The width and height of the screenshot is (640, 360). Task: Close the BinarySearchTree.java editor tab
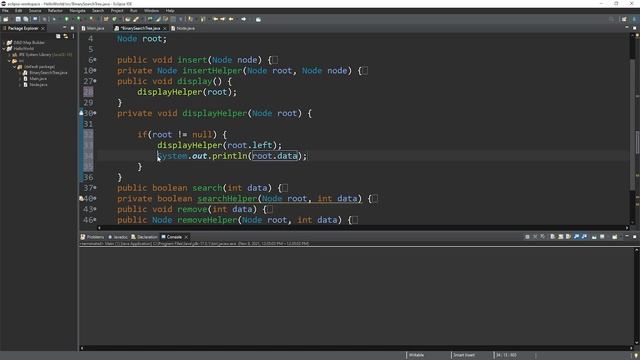(165, 29)
